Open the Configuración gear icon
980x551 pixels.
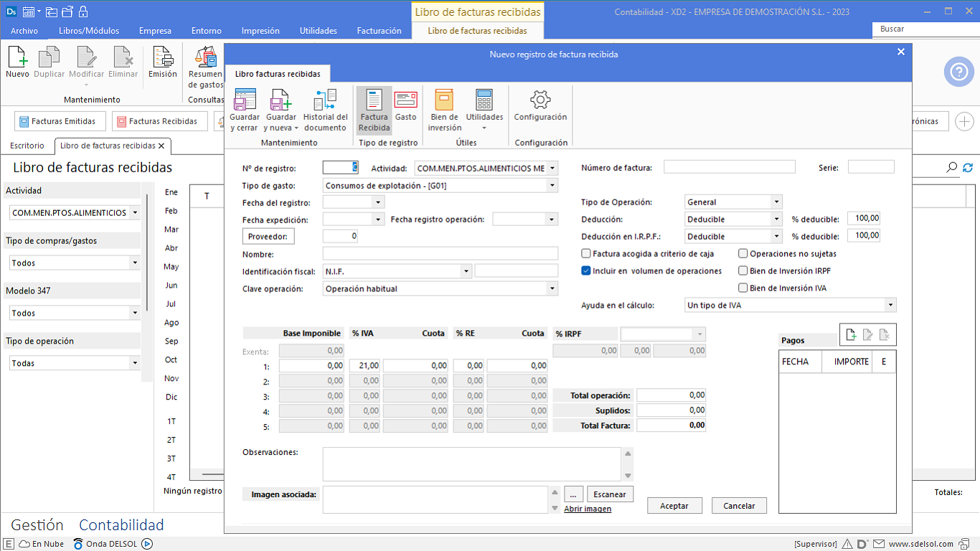pyautogui.click(x=540, y=106)
